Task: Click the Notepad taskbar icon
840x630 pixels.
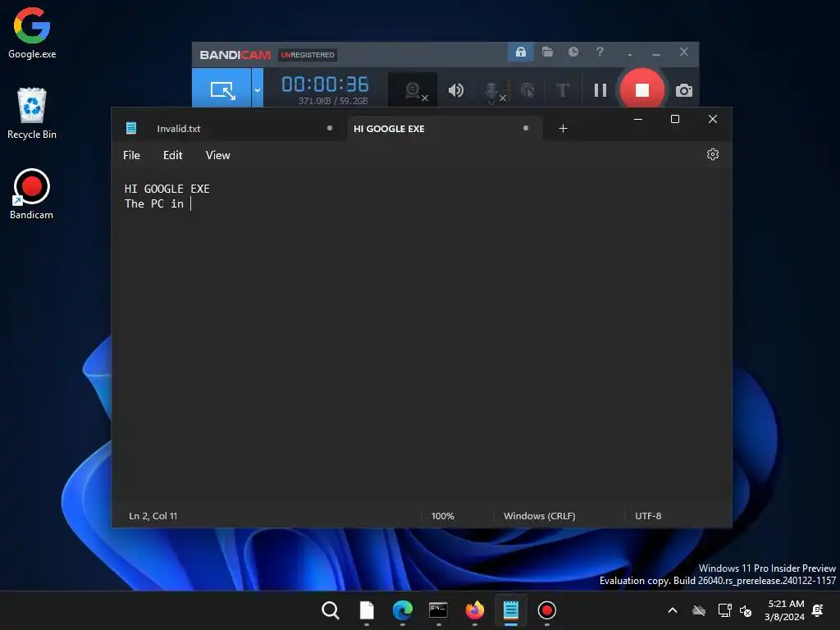Action: pyautogui.click(x=510, y=610)
